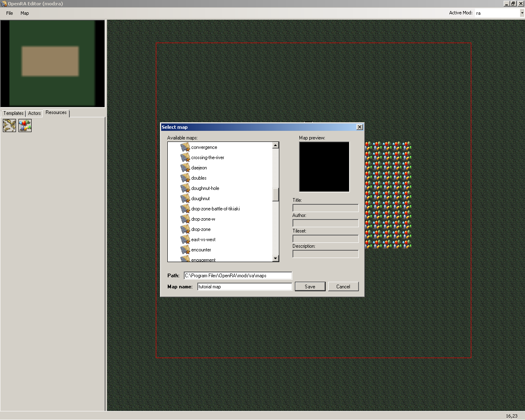Restore down the OpenRA Editor window

513,4
